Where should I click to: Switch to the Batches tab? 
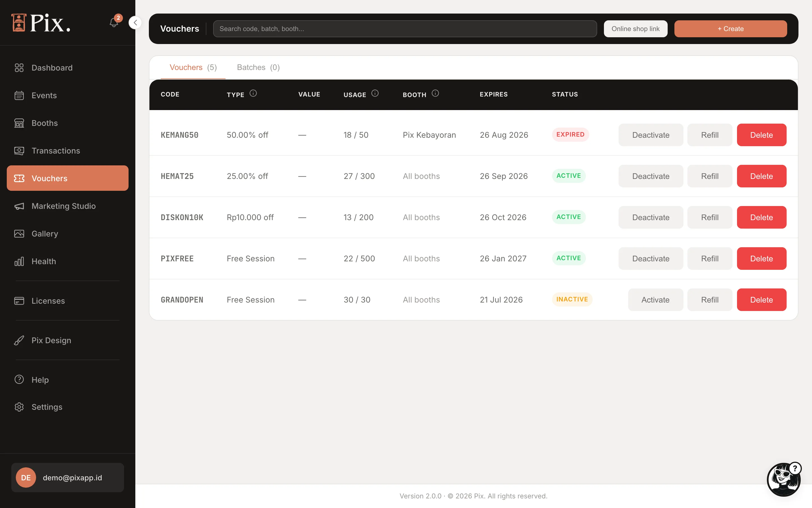pyautogui.click(x=258, y=67)
